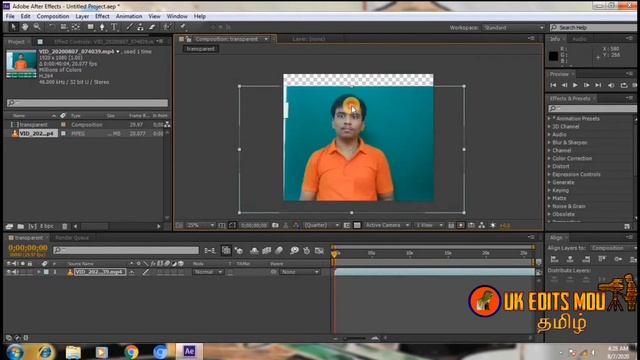Select the Rotation tool
The height and width of the screenshot is (360, 640).
[x=51, y=27]
